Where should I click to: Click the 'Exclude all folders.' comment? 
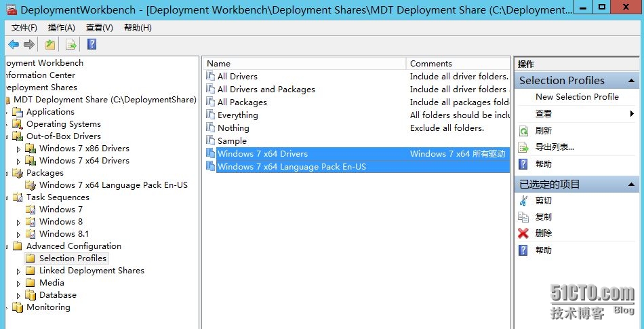click(x=447, y=128)
